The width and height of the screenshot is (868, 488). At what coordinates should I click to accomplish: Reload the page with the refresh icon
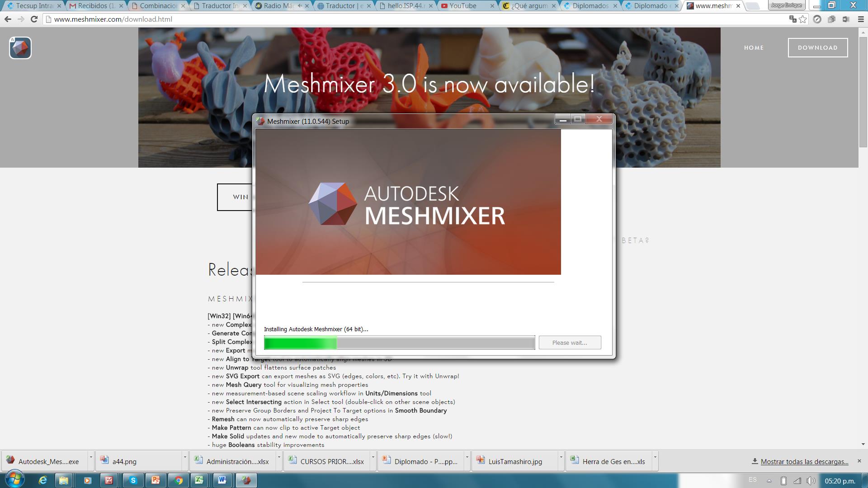34,19
